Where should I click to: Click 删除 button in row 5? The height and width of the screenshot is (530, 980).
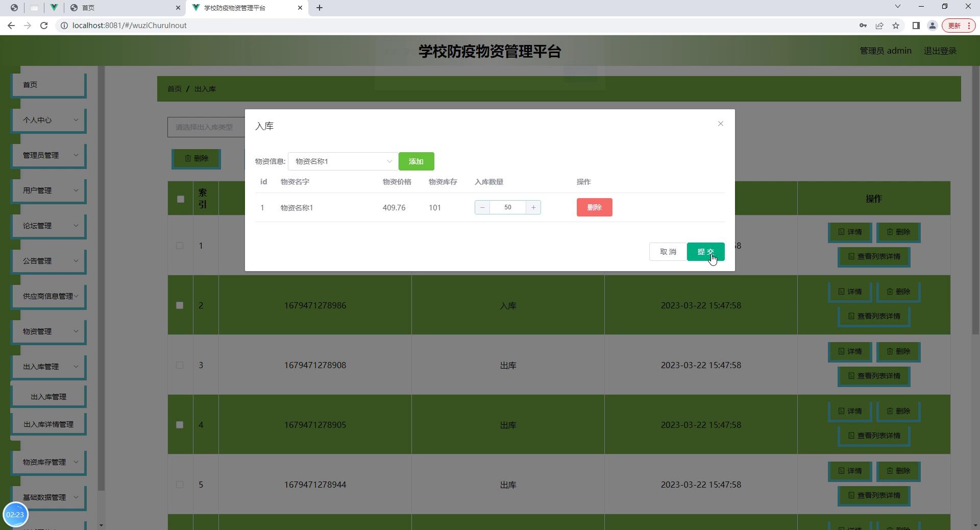coord(898,471)
